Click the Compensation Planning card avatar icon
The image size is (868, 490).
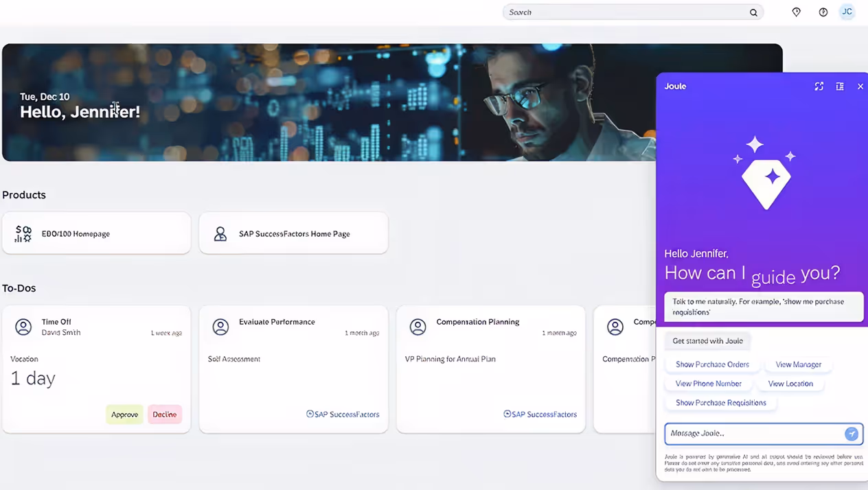pyautogui.click(x=418, y=327)
